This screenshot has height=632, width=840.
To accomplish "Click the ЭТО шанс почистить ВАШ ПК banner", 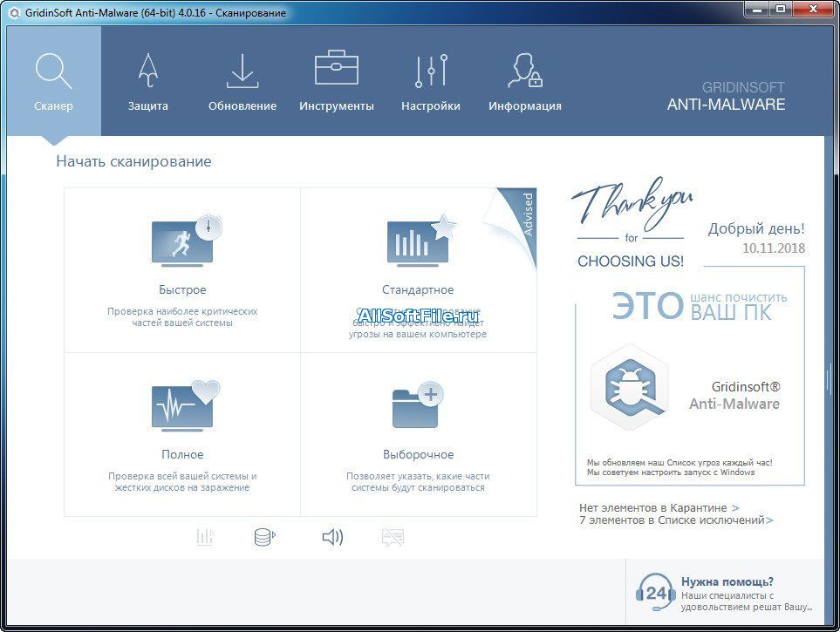I will click(x=699, y=306).
